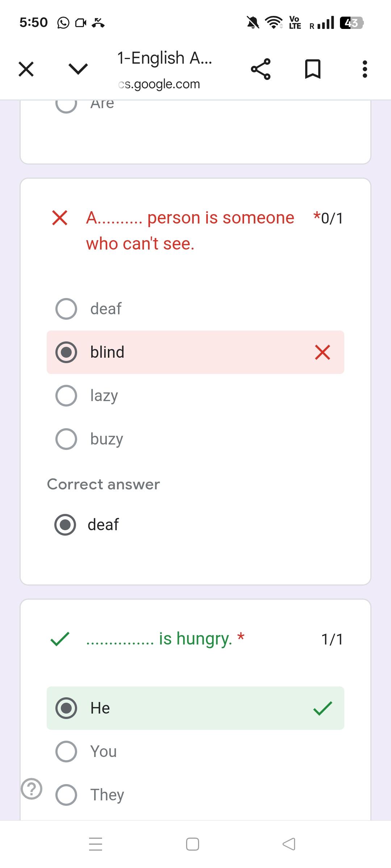Select the partially visible 'Are' radio option

pos(66,105)
